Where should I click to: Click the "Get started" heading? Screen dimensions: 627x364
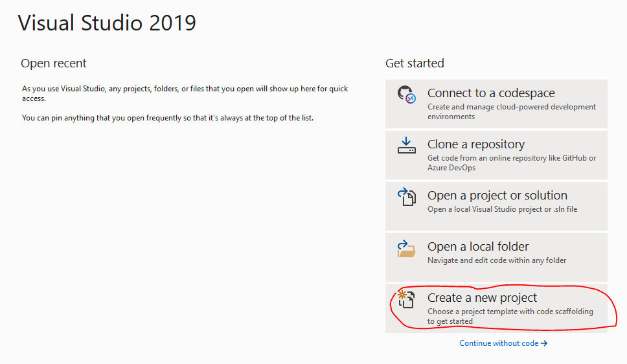pos(415,63)
